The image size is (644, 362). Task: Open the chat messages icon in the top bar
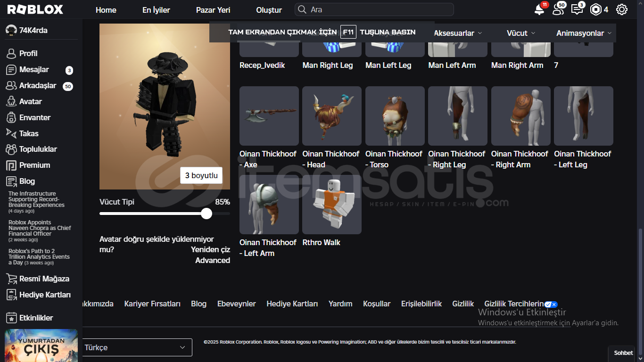point(577,9)
